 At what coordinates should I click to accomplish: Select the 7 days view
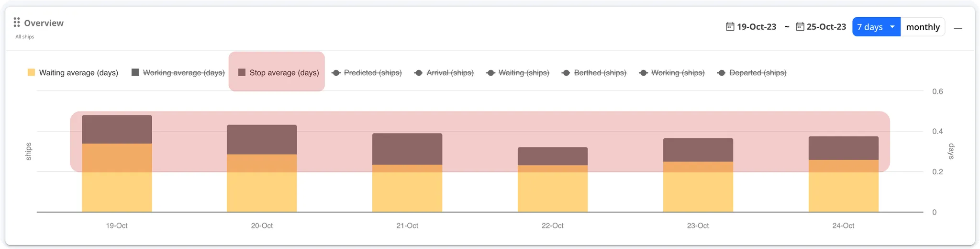pyautogui.click(x=869, y=27)
